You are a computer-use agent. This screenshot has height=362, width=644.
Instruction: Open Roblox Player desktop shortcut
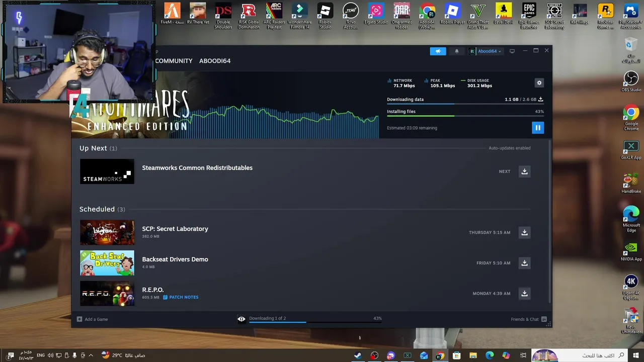(x=453, y=15)
